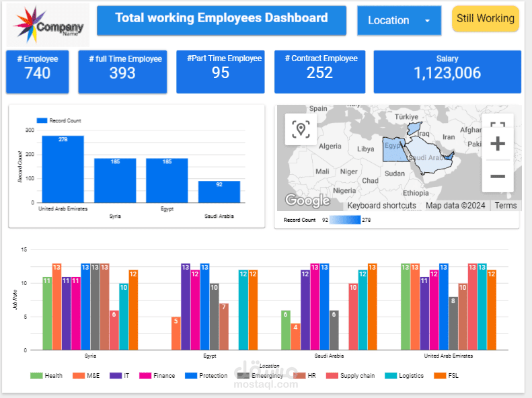Click Syria highlighted region on map
The height and width of the screenshot is (398, 532).
point(414,128)
